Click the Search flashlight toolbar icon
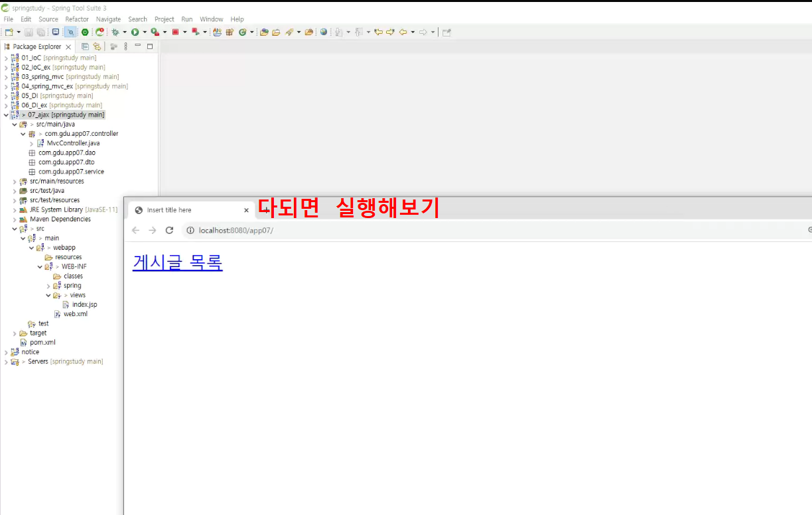 (289, 32)
